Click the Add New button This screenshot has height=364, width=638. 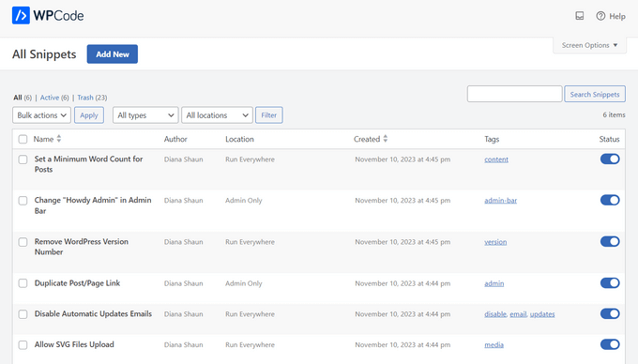point(113,54)
